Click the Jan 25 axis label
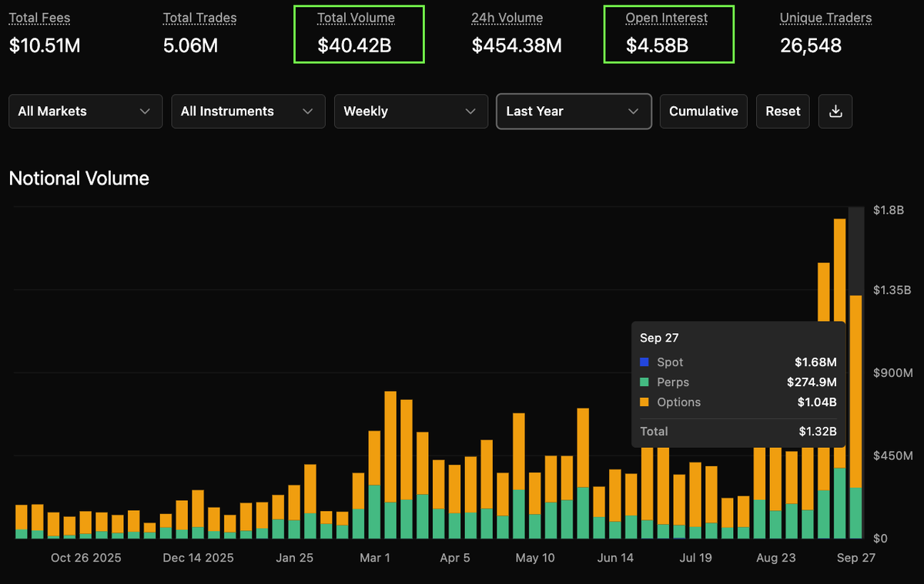This screenshot has height=584, width=924. point(294,558)
